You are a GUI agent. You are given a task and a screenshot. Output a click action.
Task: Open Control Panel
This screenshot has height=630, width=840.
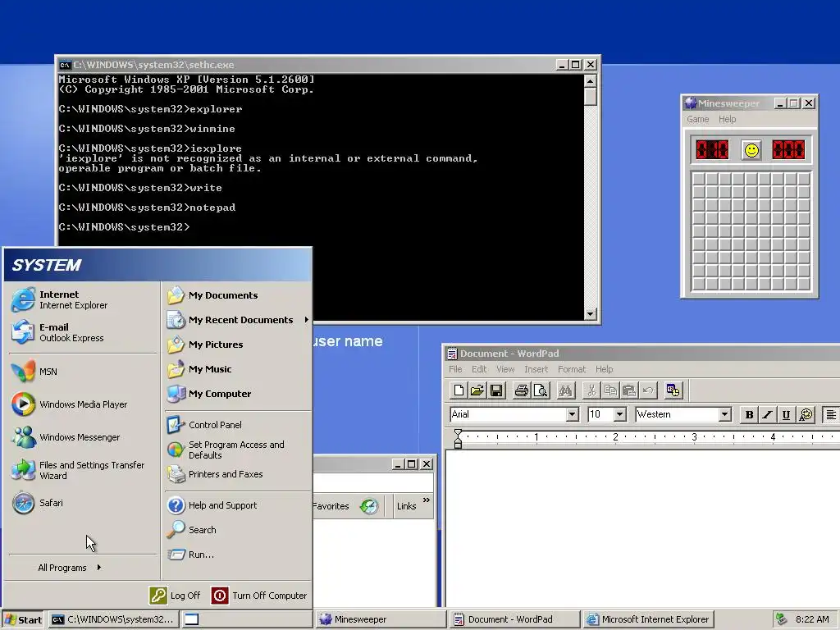(x=237, y=425)
